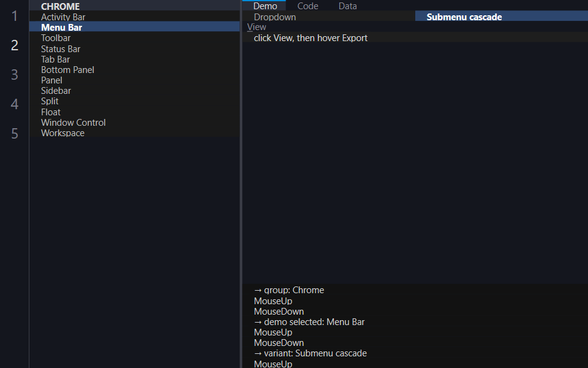Image resolution: width=588 pixels, height=368 pixels.
Task: Click the CHROME group header
Action: 134,6
